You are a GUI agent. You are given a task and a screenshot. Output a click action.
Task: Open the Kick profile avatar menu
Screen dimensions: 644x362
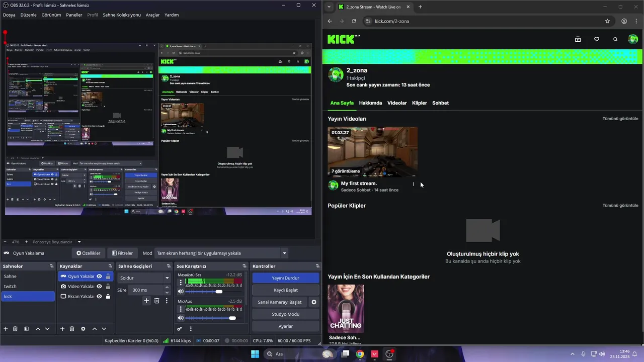click(633, 39)
